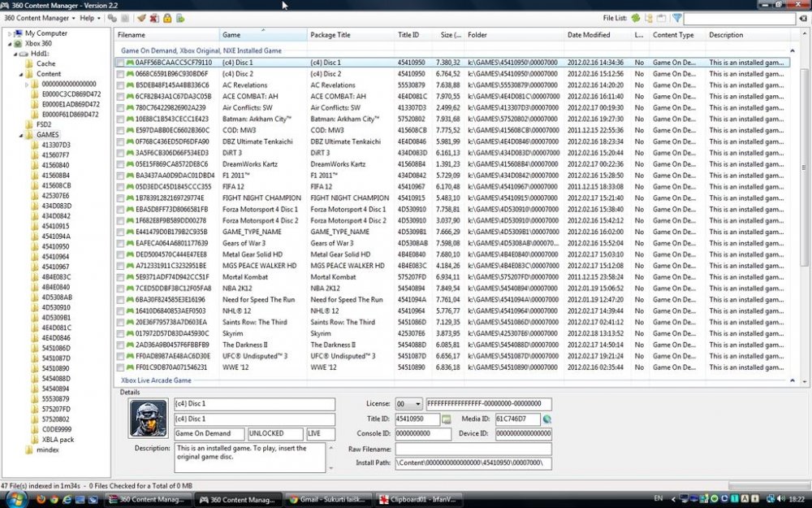Click the game cover thumbnail in Details

148,418
